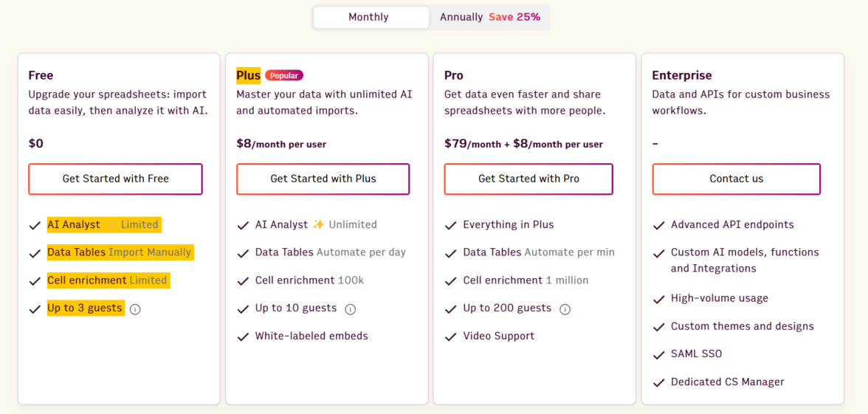The height and width of the screenshot is (414, 868).
Task: Click Advanced API endpoints feature text
Action: click(732, 224)
